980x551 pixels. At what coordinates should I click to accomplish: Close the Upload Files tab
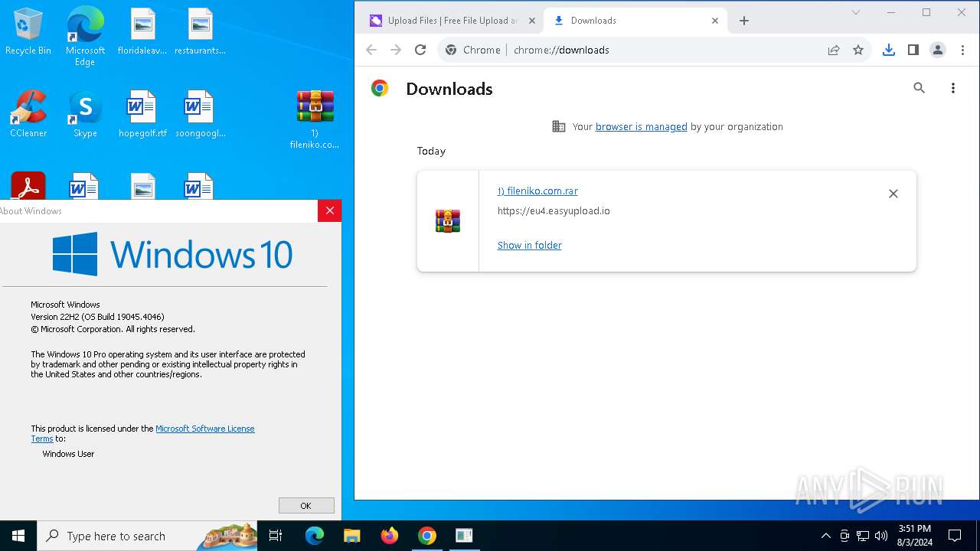[x=531, y=21]
